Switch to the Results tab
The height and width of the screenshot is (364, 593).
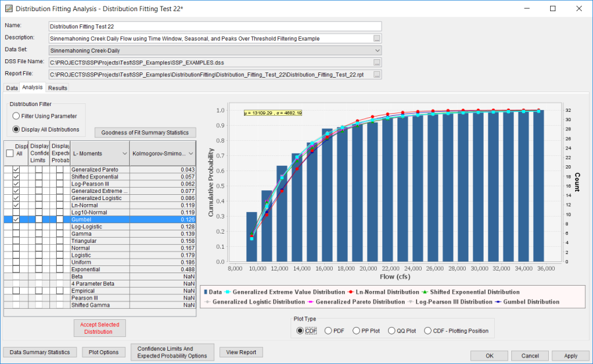[57, 88]
